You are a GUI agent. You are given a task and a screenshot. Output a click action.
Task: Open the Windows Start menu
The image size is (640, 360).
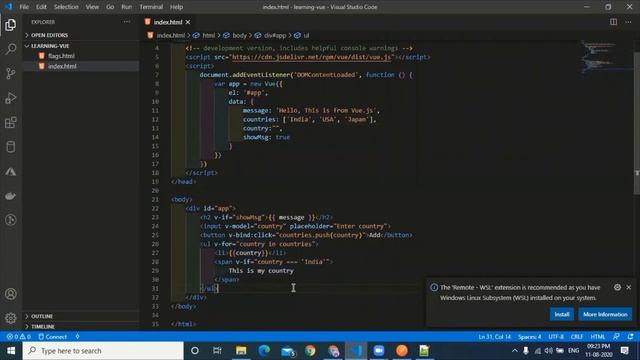pyautogui.click(x=11, y=351)
